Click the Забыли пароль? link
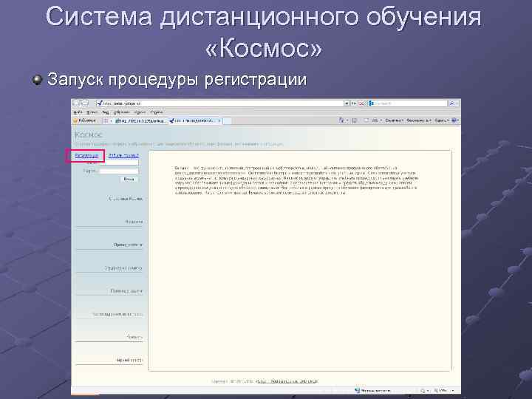Viewport: 532px width, 399px height. click(x=123, y=156)
